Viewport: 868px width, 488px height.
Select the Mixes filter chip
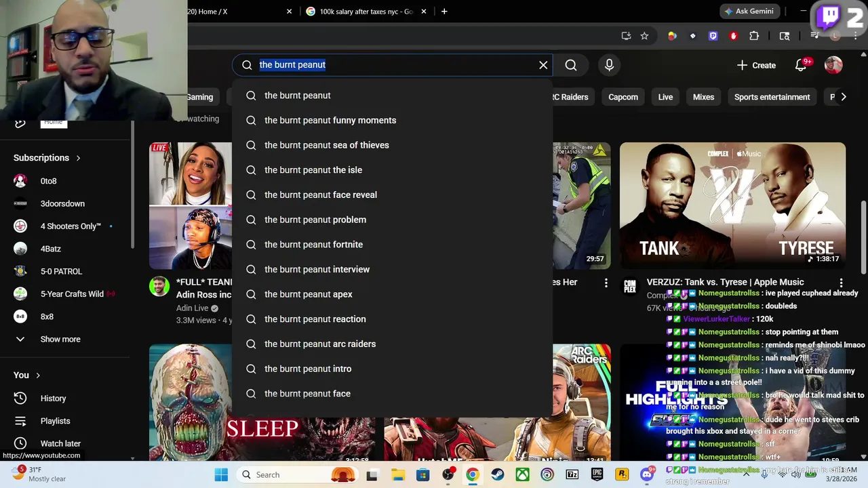pyautogui.click(x=703, y=97)
